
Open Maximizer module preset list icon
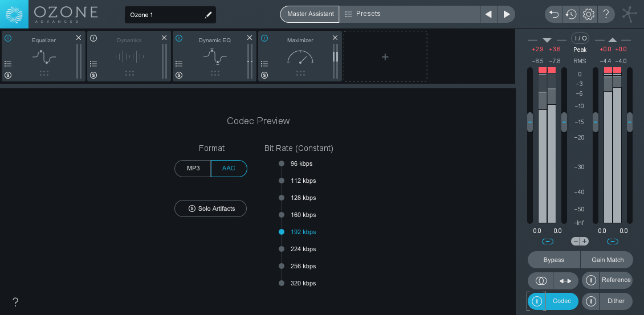coord(264,64)
